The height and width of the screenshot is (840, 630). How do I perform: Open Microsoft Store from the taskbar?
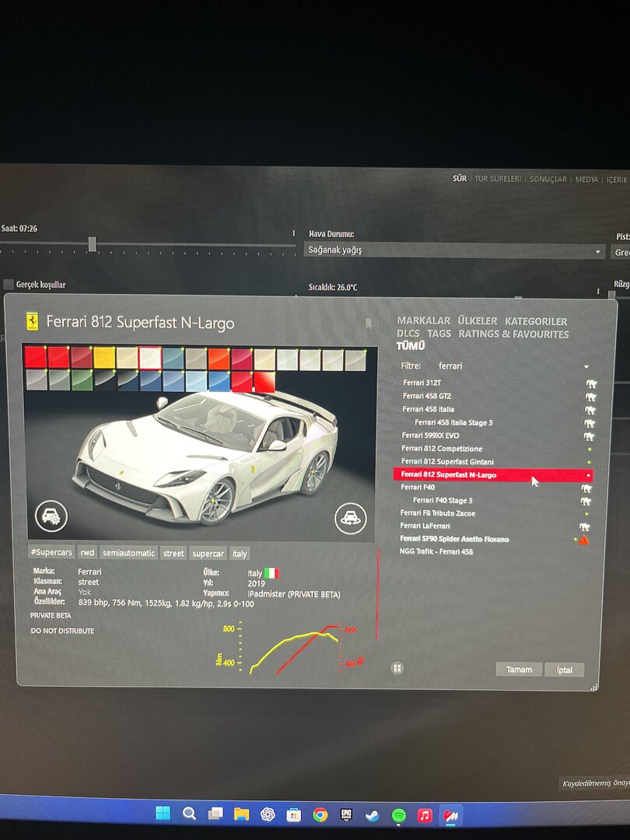point(293,815)
